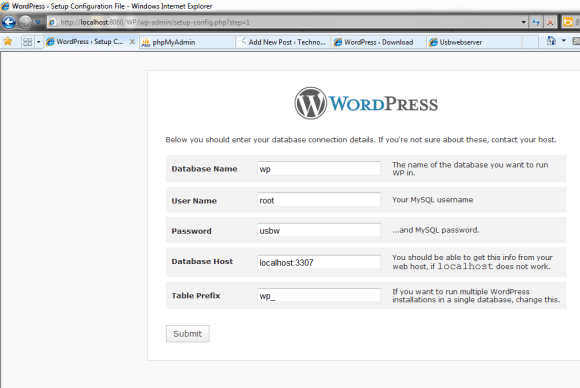The height and width of the screenshot is (388, 580).
Task: Click the Table Prefix input field
Action: click(x=319, y=296)
